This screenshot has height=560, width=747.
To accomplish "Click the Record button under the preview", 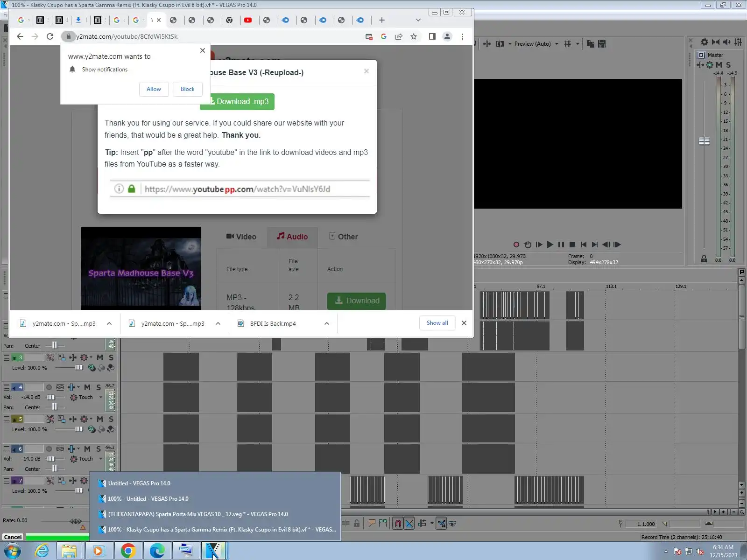I will (x=516, y=245).
